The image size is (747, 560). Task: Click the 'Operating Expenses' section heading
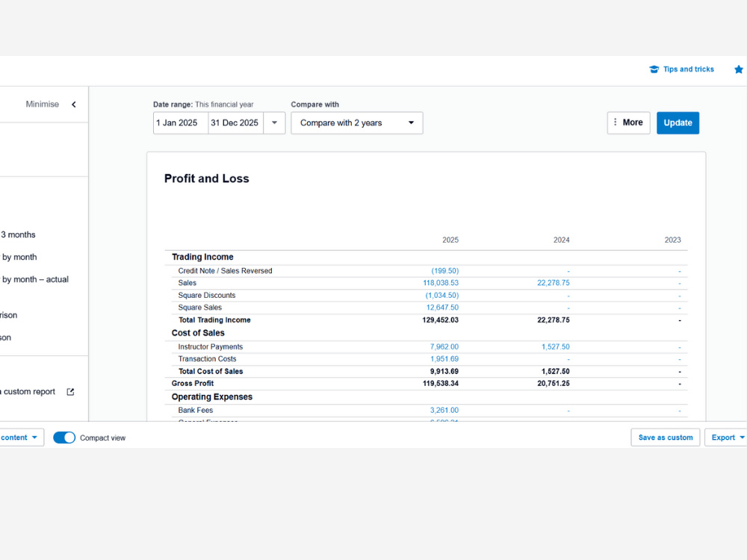211,396
